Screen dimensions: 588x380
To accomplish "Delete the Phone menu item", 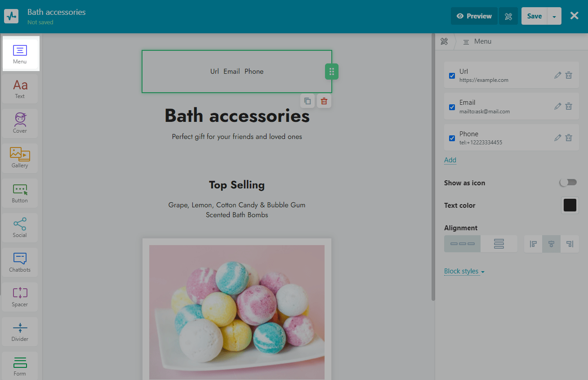I will click(569, 138).
